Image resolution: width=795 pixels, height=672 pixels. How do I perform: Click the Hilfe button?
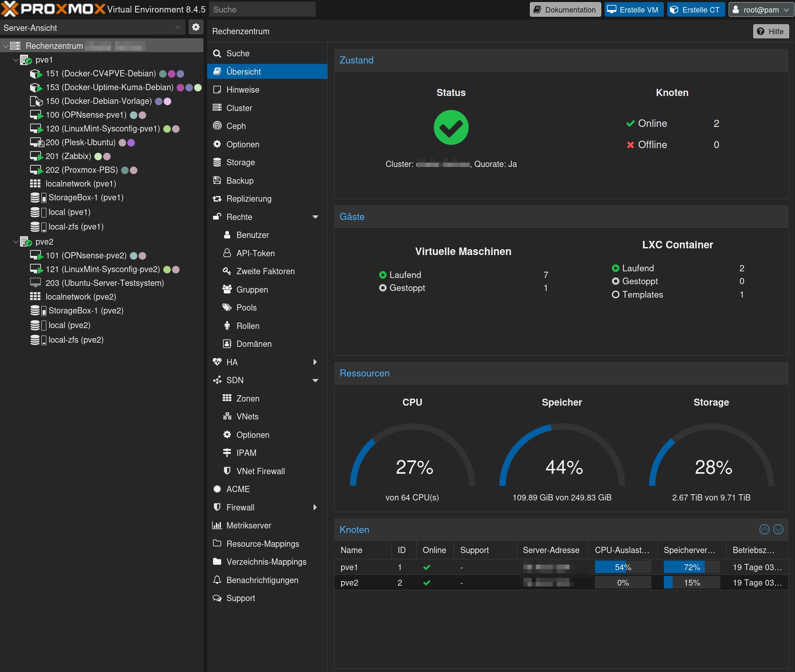pyautogui.click(x=771, y=31)
